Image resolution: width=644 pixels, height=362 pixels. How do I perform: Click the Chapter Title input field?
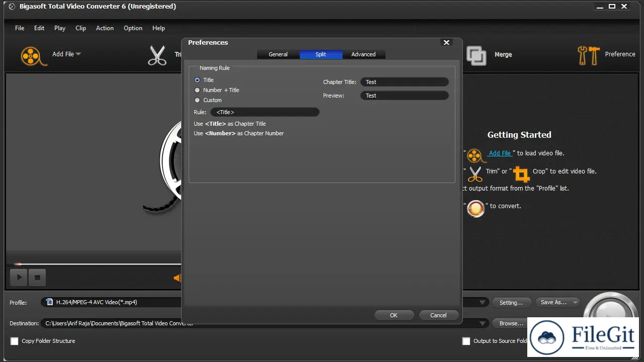tap(405, 82)
